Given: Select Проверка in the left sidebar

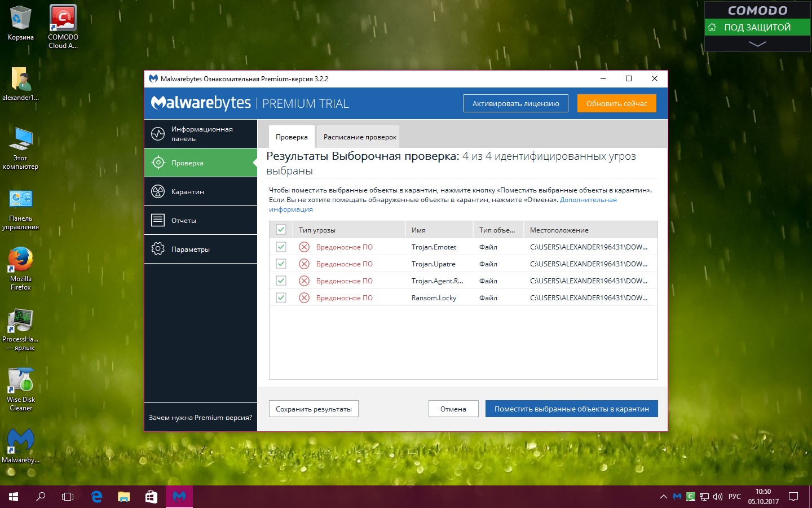Looking at the screenshot, I should (x=201, y=163).
